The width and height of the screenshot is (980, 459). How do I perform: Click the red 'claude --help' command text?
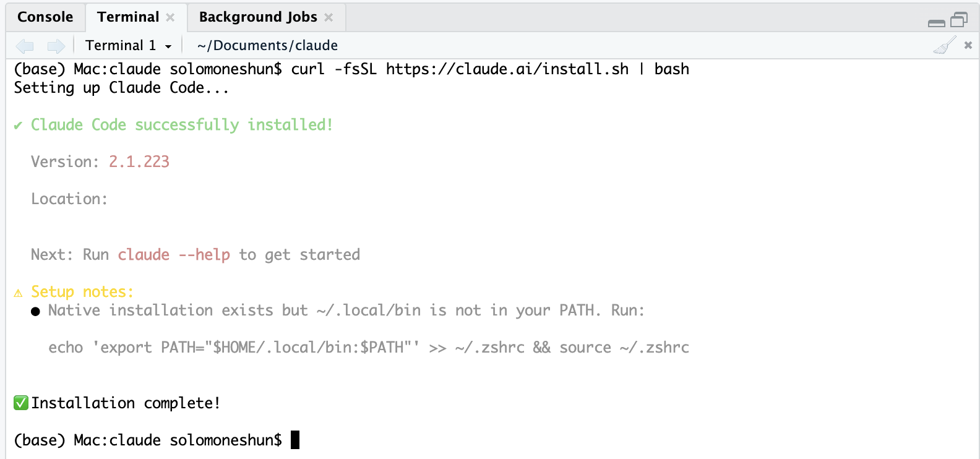[174, 254]
